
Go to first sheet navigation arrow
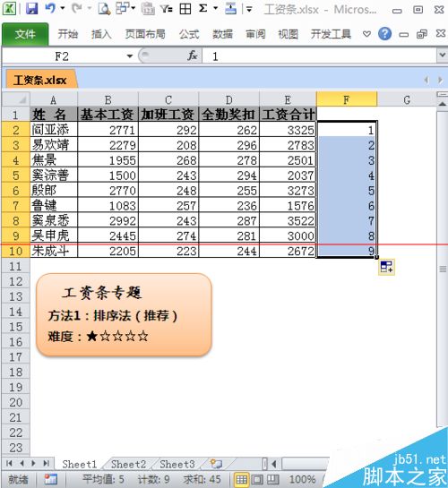click(9, 464)
